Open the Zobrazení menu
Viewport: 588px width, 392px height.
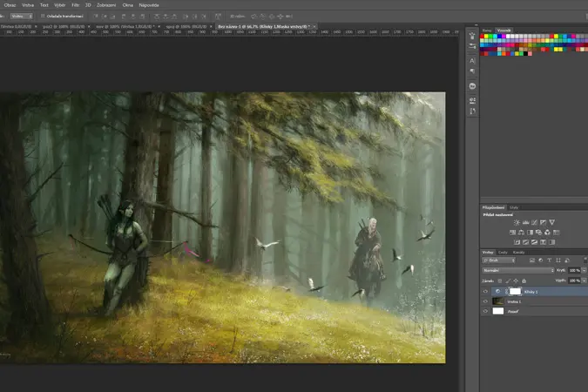(x=106, y=5)
